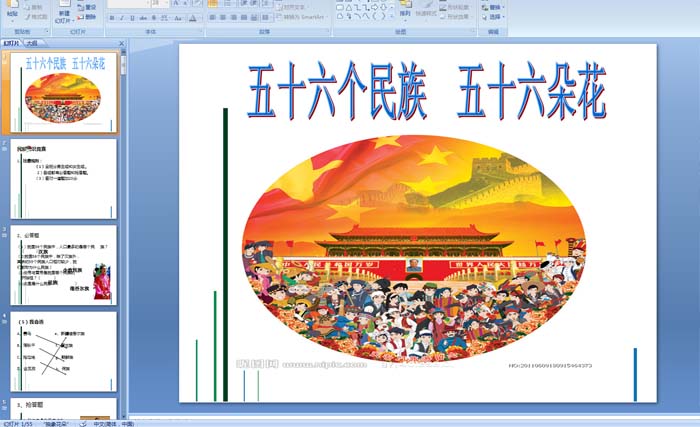Select slide 4 thumbnail with matching lines
The height and width of the screenshot is (427, 700).
click(x=63, y=352)
